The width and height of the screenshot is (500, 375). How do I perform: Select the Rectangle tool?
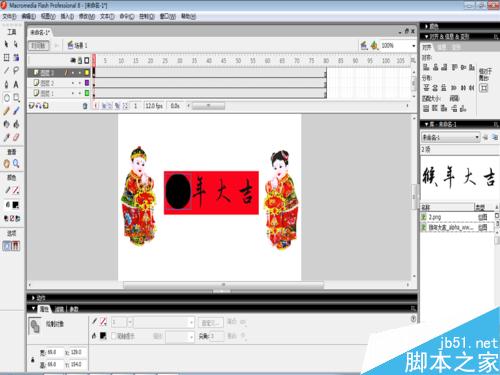click(16, 98)
